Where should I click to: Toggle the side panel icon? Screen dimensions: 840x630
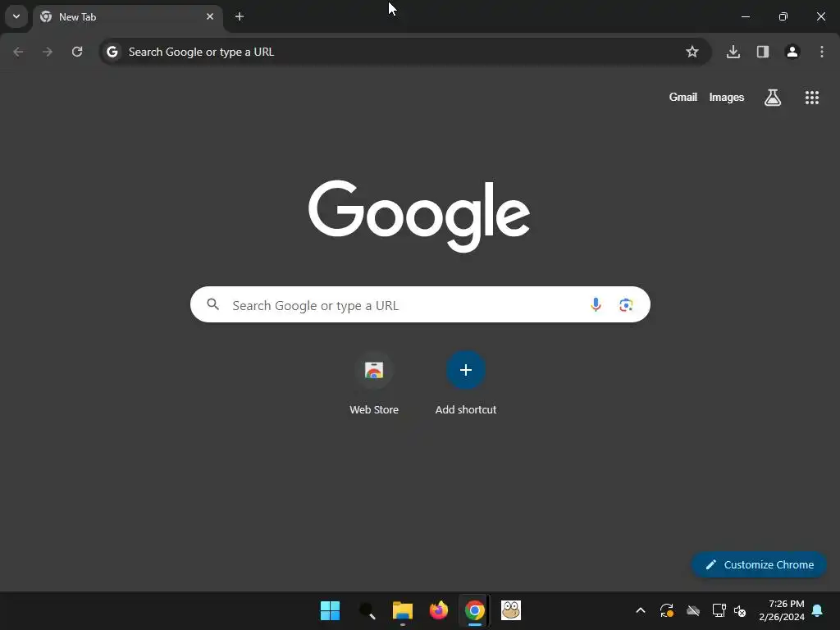(x=763, y=52)
